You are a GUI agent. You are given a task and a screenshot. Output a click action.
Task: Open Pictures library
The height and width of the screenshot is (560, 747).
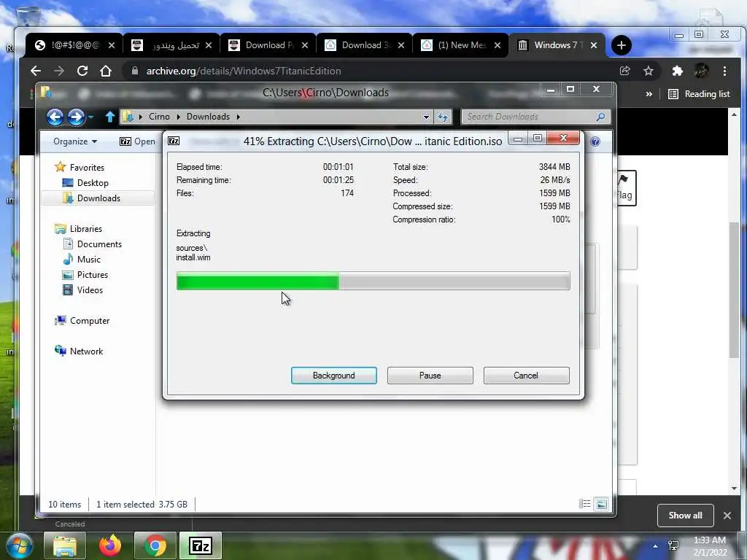click(x=93, y=274)
